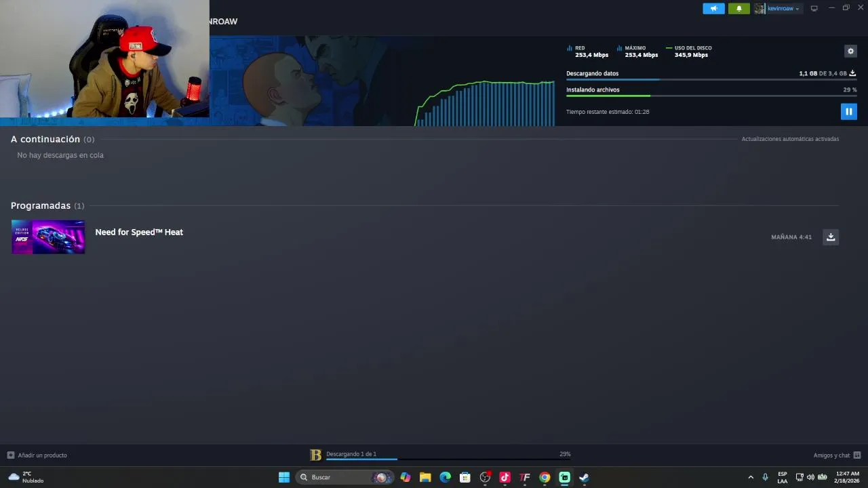Select the Need for Speed™ Heat title
The image size is (868, 488).
[139, 232]
